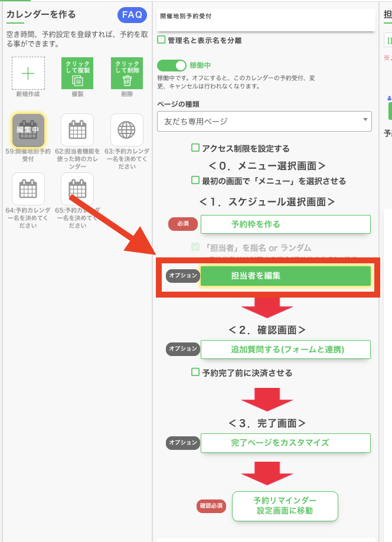
Task: Go to 予約リマインダー設定画面に移動
Action: point(285,506)
